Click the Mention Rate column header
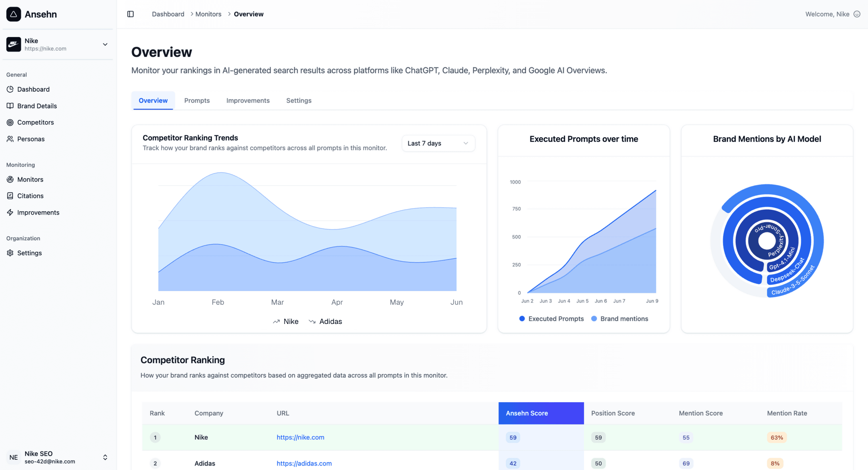This screenshot has height=470, width=868. pyautogui.click(x=787, y=413)
